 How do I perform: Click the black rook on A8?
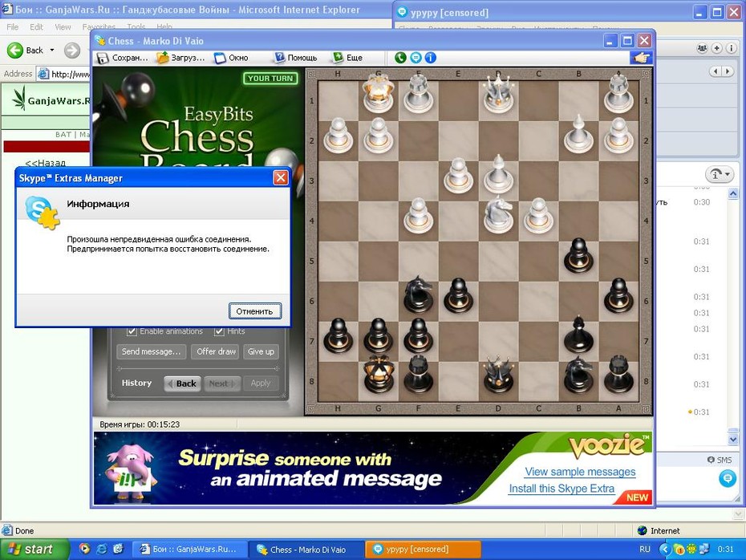[x=618, y=375]
